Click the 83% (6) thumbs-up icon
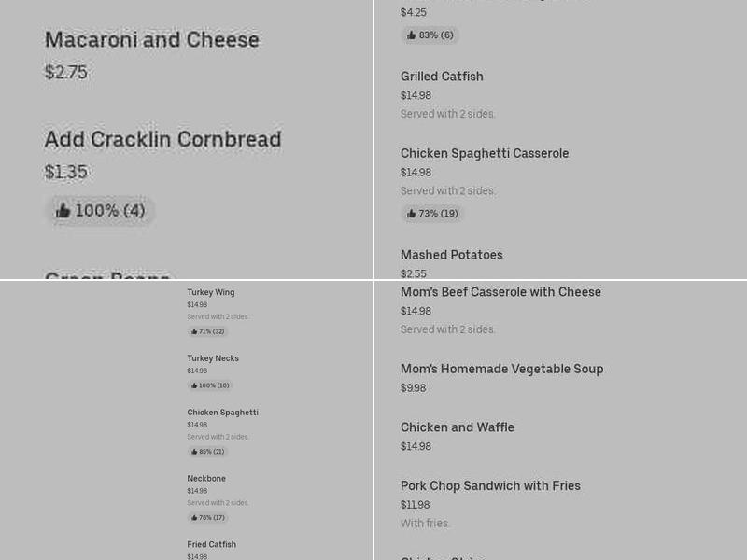 (x=411, y=35)
